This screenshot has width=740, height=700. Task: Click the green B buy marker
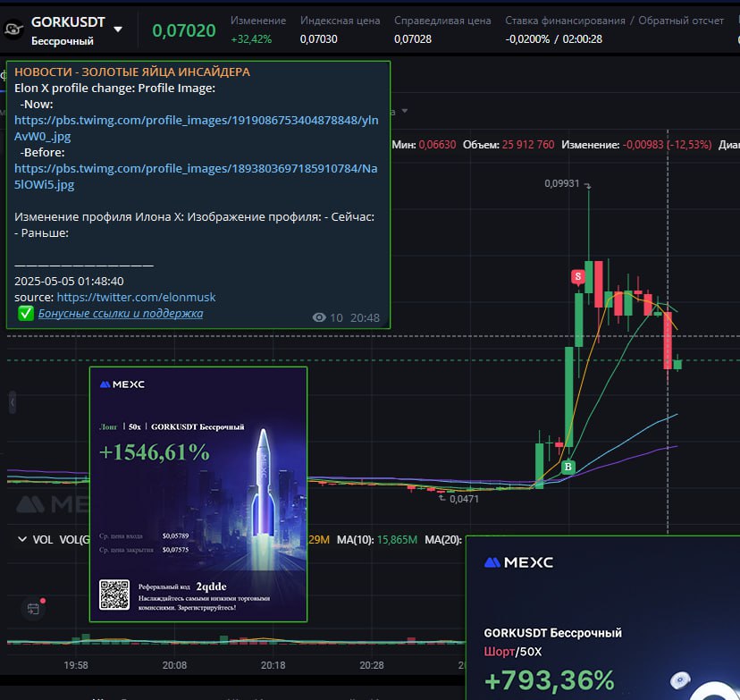coord(568,467)
